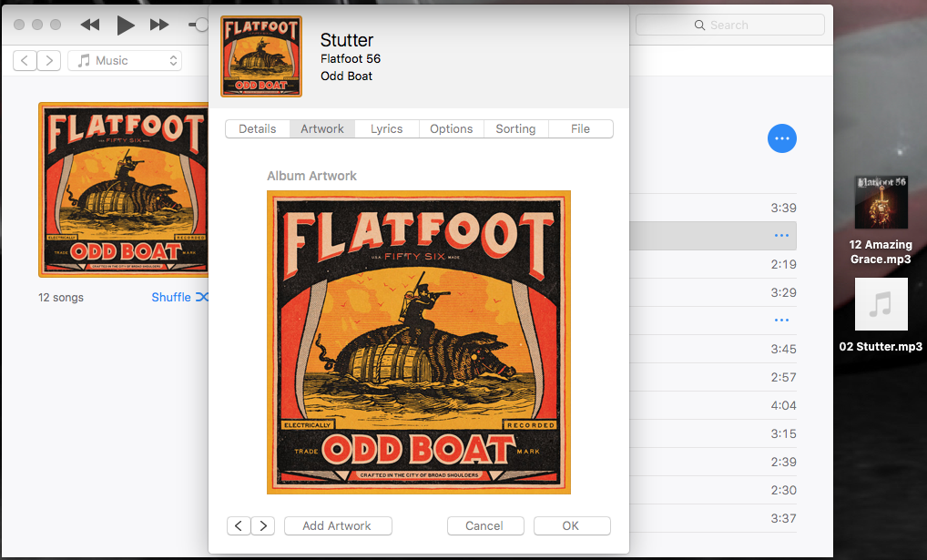The height and width of the screenshot is (560, 927).
Task: Go forward with the iTunes toolbar forward arrow
Action: [49, 60]
